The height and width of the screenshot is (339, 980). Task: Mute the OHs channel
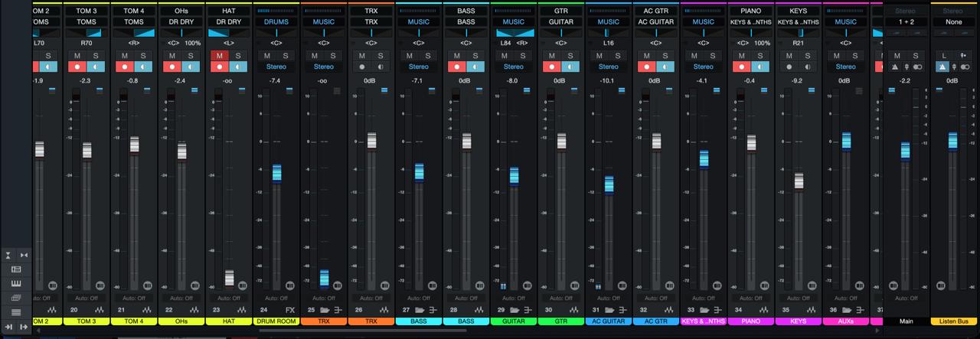click(172, 56)
